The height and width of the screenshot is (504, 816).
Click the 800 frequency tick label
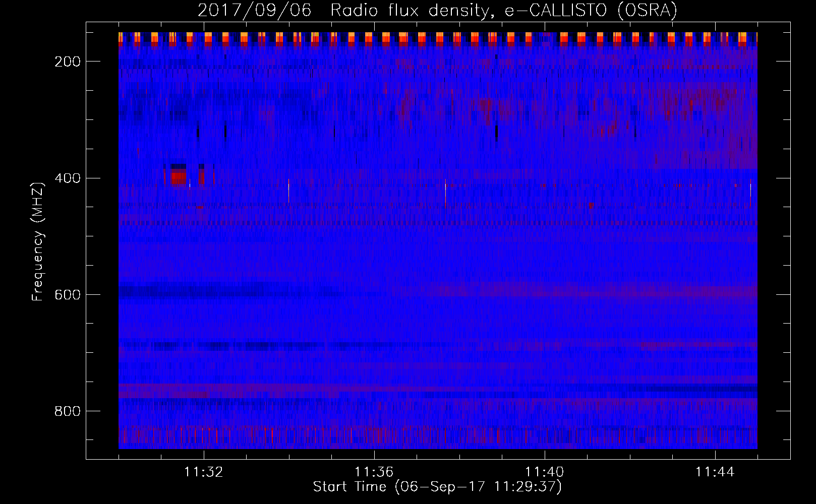pyautogui.click(x=68, y=411)
